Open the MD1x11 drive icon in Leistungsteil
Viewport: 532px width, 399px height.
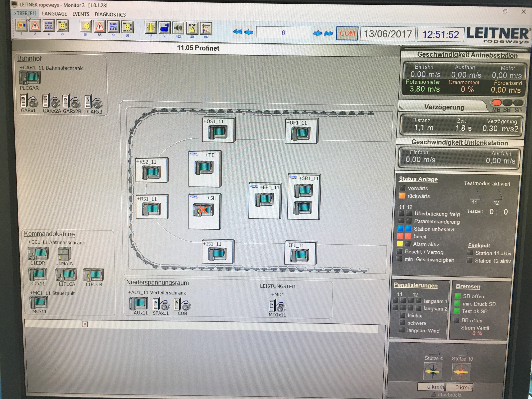(x=277, y=306)
